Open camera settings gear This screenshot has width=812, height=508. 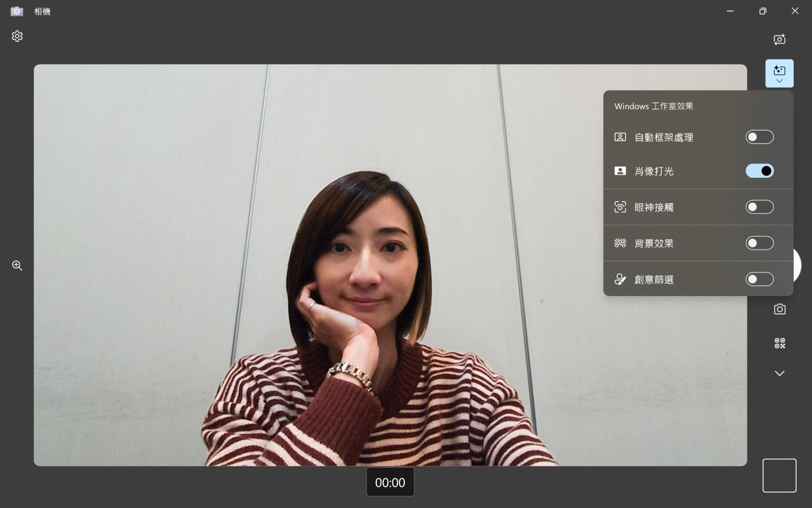pyautogui.click(x=17, y=36)
